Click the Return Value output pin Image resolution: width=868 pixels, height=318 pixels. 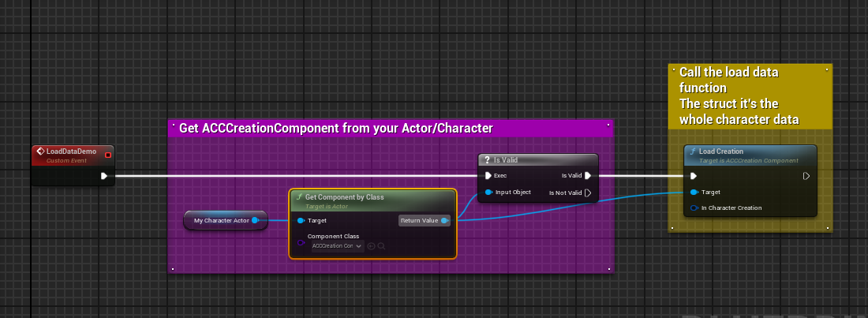coord(445,221)
